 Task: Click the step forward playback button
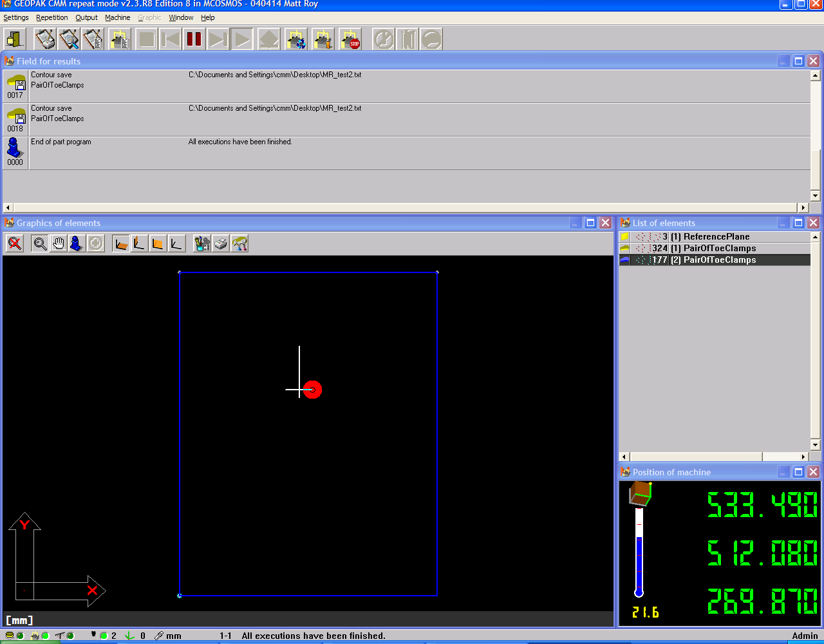coord(218,40)
